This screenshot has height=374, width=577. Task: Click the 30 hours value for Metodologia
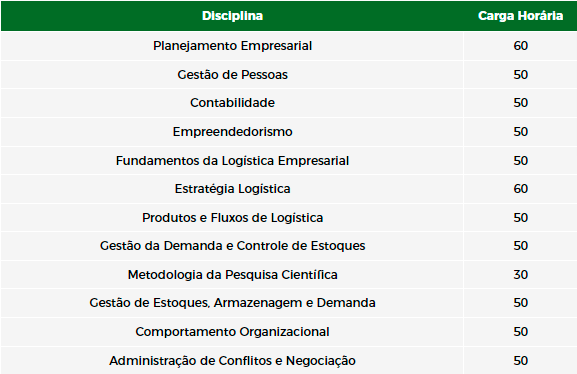(x=520, y=275)
